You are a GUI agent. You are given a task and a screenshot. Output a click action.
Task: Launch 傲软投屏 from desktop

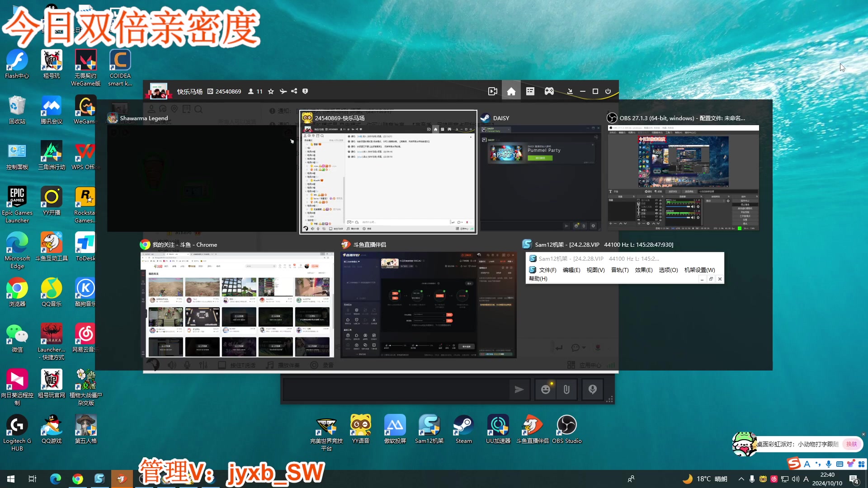[395, 429]
